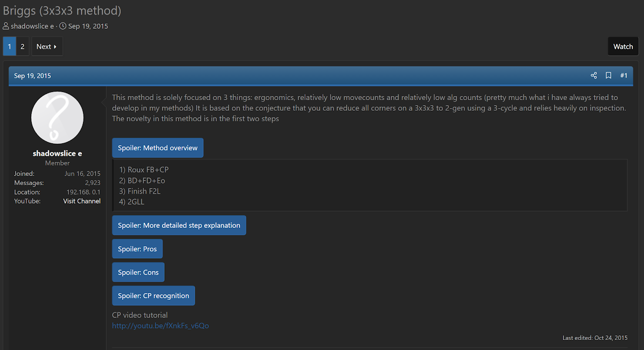Bookmark post #1 with the bookmark icon

pyautogui.click(x=608, y=75)
